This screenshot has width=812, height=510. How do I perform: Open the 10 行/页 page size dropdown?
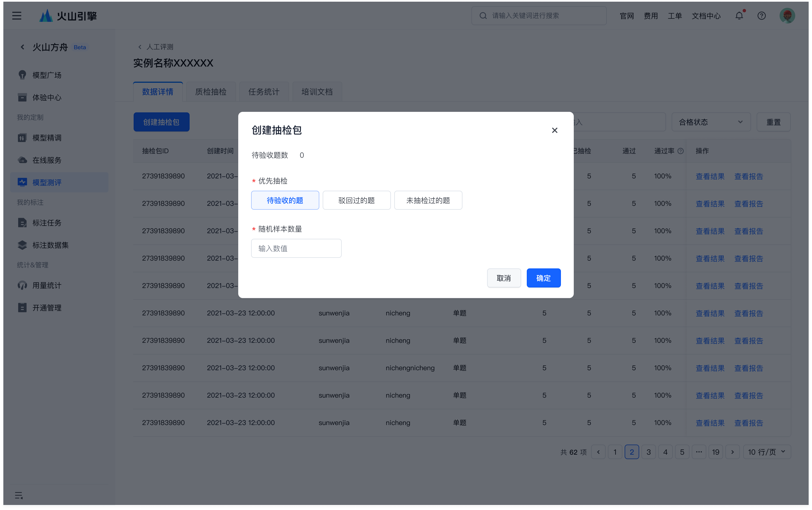coord(767,452)
